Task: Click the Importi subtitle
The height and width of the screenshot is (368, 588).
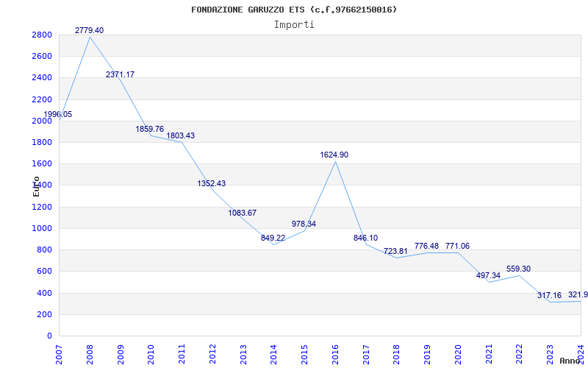Action: coord(294,25)
